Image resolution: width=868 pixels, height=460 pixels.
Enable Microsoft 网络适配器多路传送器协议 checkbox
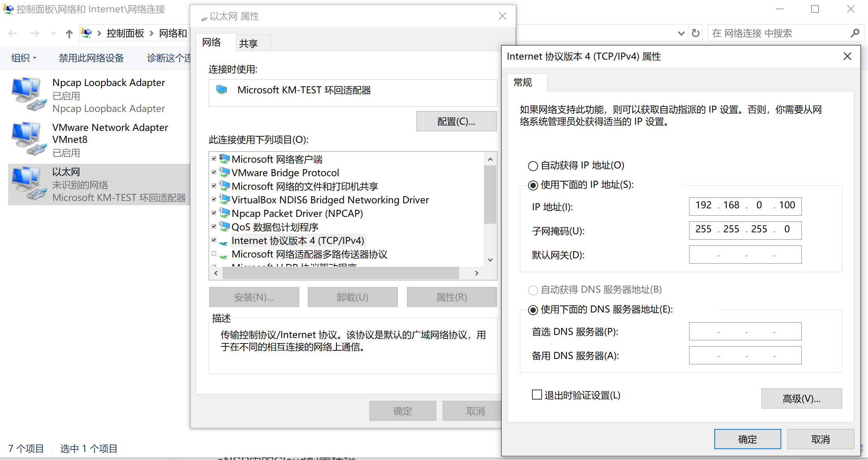tap(214, 254)
